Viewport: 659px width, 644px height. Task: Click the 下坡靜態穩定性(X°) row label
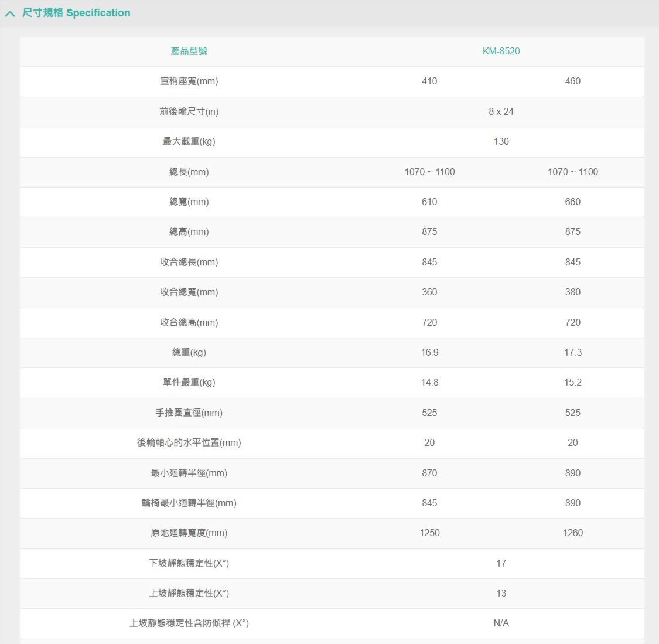[x=189, y=563]
